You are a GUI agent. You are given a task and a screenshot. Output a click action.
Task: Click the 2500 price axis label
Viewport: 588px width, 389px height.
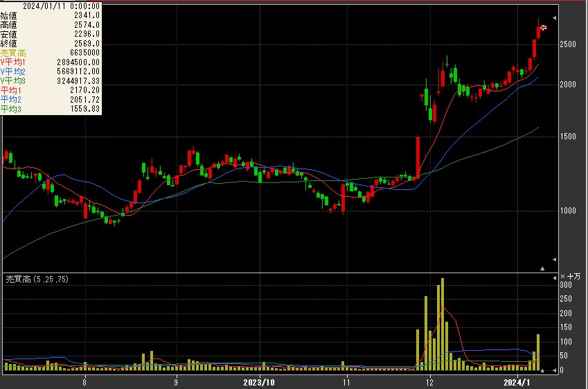[x=568, y=44]
